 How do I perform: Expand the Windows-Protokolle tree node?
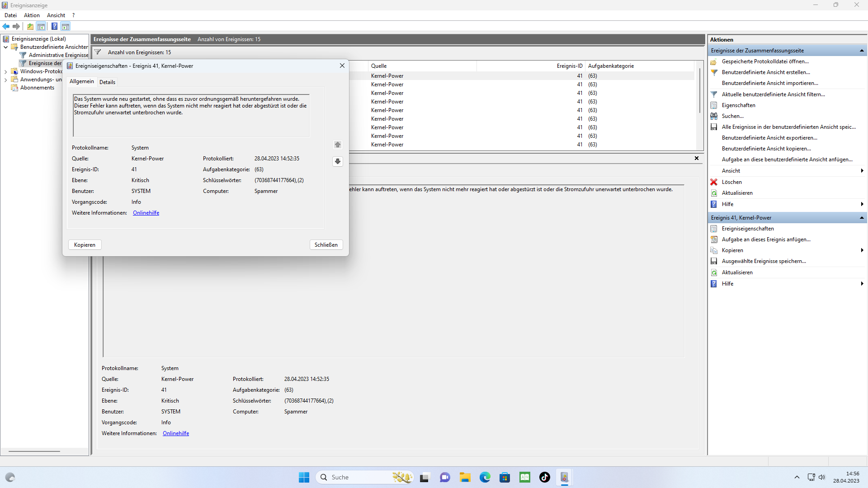[x=5, y=71]
